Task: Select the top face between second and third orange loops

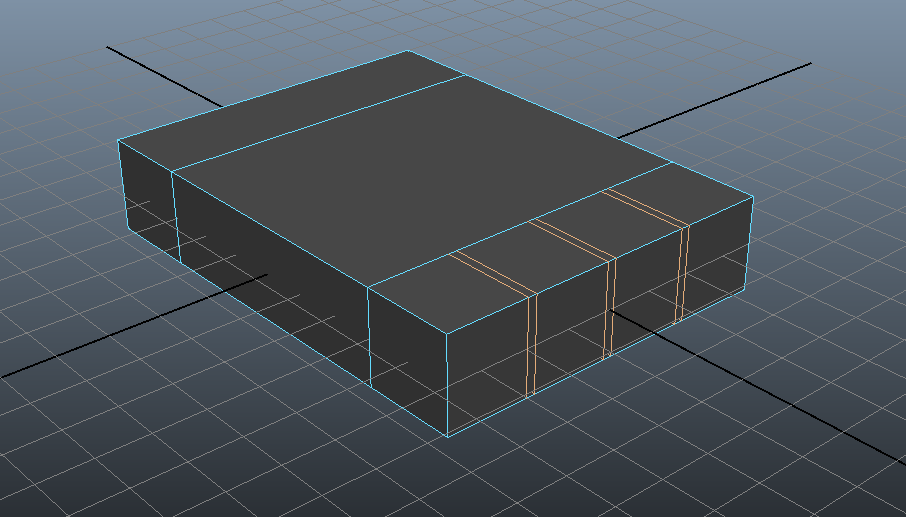Action: pos(608,224)
